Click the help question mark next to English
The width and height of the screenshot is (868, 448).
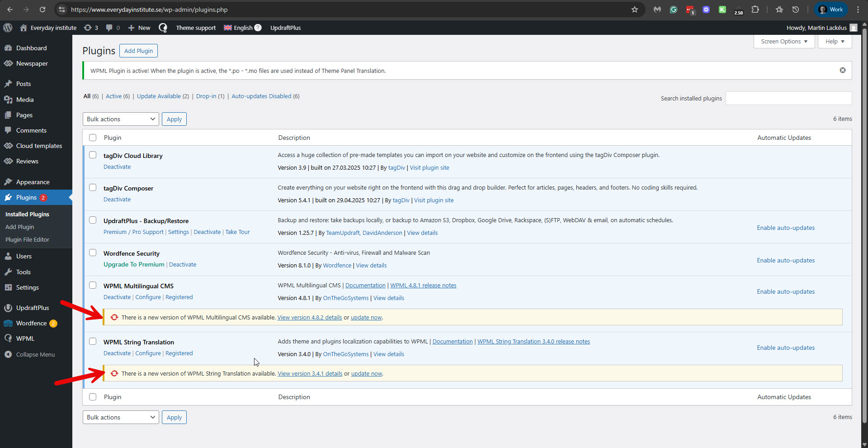(x=258, y=28)
